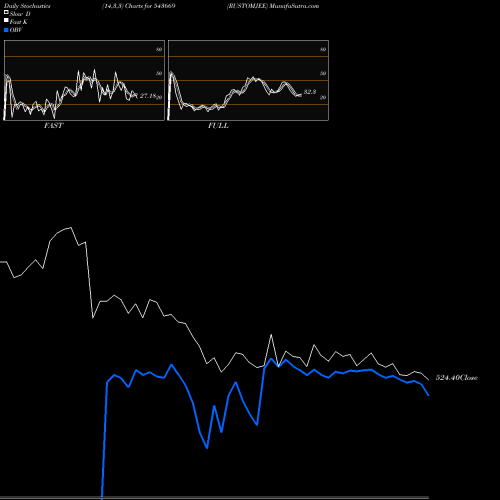The width and height of the screenshot is (500, 500).
Task: Click the 'Fast K' legend label
Action: click(19, 22)
